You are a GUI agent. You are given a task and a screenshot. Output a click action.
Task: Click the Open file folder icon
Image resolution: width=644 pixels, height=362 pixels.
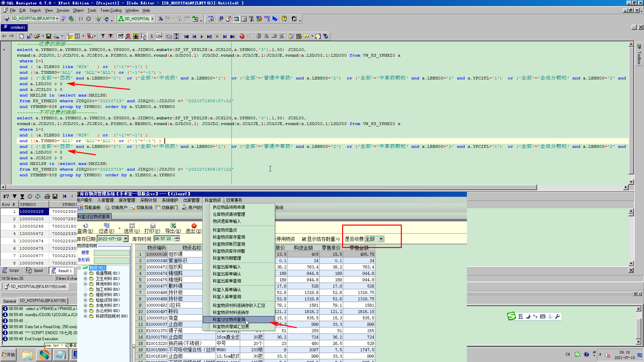[37, 36]
